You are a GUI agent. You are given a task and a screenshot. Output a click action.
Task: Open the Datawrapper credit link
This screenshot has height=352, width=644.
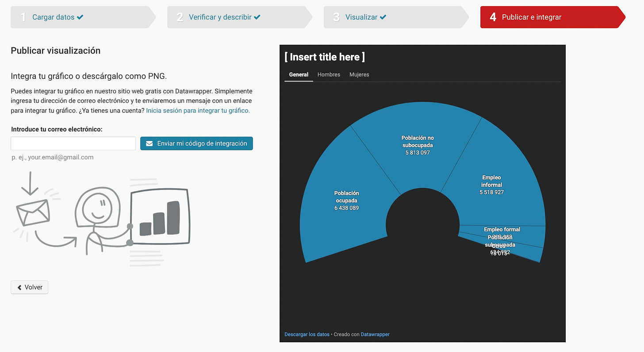pos(375,334)
